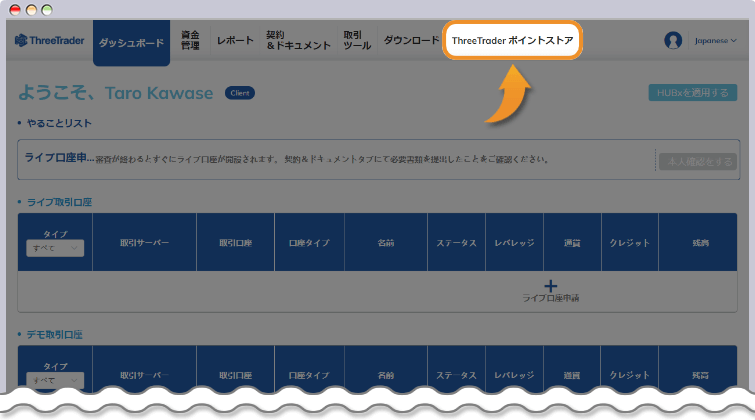Expand the Japanese language dropdown
The image size is (755, 420).
tap(716, 40)
